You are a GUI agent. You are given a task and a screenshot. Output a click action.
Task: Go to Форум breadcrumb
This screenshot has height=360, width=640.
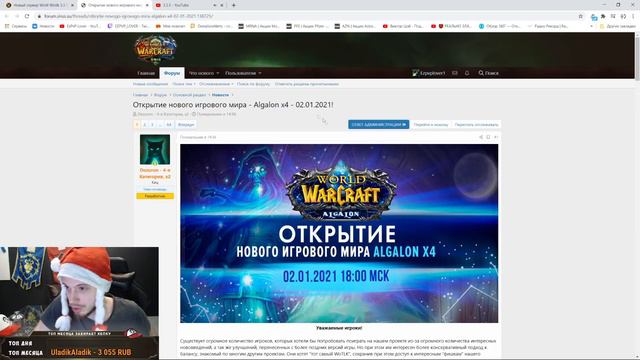tap(160, 95)
